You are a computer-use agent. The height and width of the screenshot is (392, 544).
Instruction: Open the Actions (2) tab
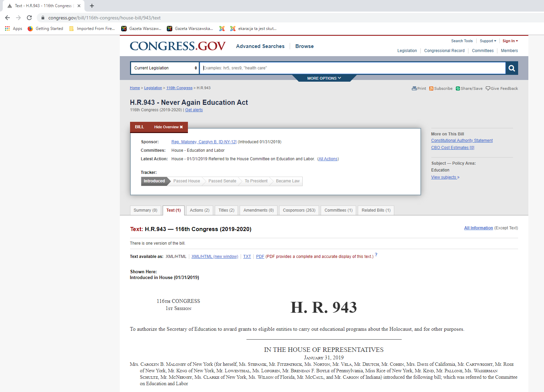pyautogui.click(x=199, y=210)
